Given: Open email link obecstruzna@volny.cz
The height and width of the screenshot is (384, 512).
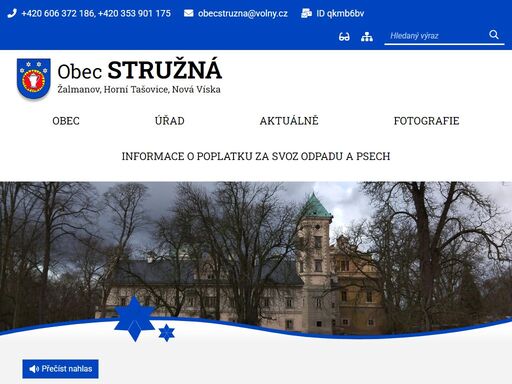Looking at the screenshot, I should click(x=243, y=14).
